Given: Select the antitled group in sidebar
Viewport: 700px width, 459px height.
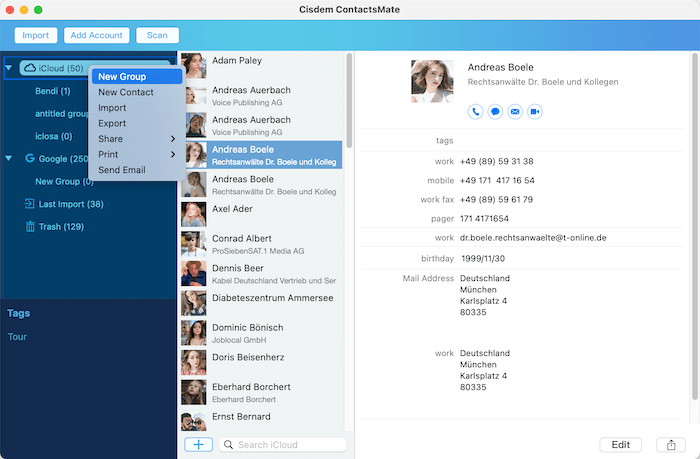Looking at the screenshot, I should tap(62, 113).
